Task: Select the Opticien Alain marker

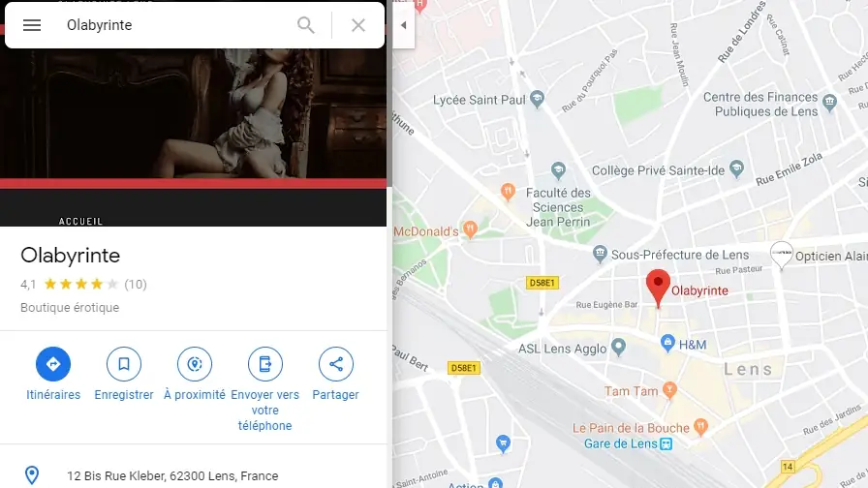Action: tap(782, 255)
